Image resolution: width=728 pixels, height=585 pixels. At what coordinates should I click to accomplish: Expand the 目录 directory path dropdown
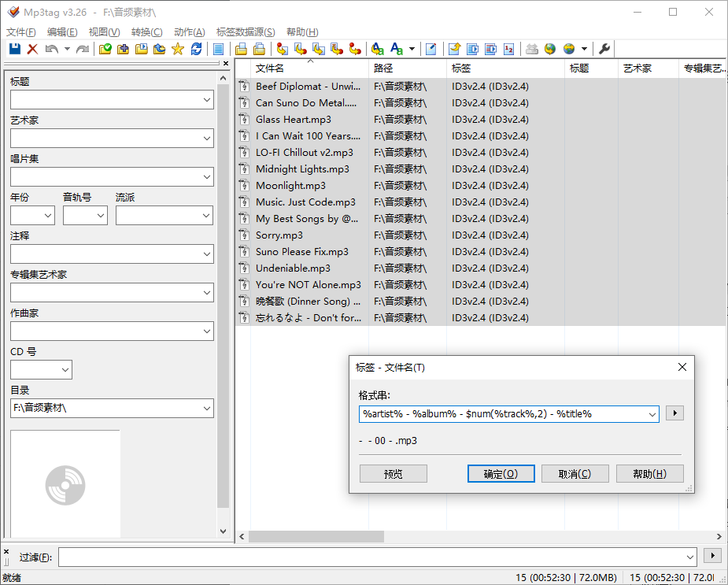point(207,408)
